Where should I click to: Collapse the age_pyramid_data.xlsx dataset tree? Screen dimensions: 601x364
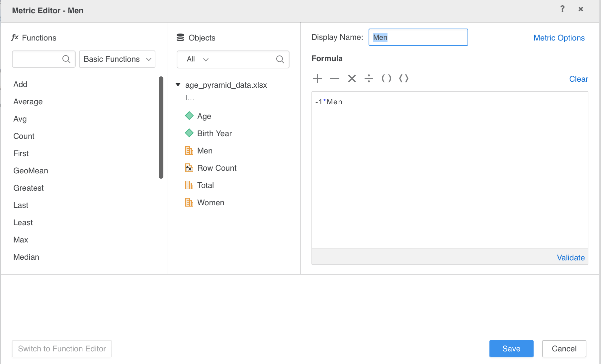click(178, 85)
